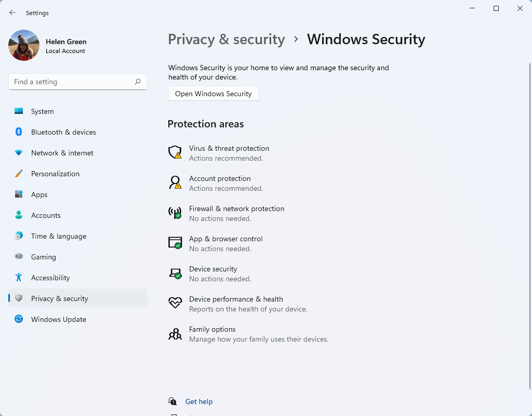
Task: Click the Get help headset icon
Action: pyautogui.click(x=172, y=401)
